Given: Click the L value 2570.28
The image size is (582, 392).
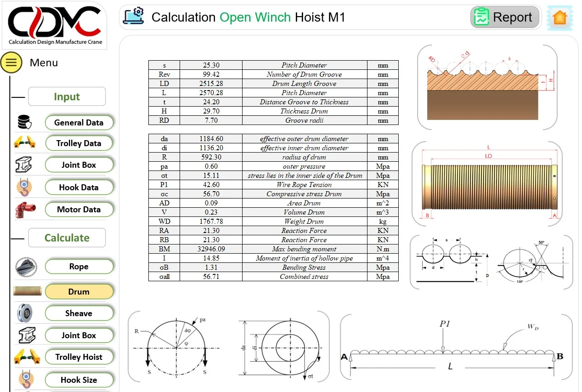Looking at the screenshot, I should point(211,93).
